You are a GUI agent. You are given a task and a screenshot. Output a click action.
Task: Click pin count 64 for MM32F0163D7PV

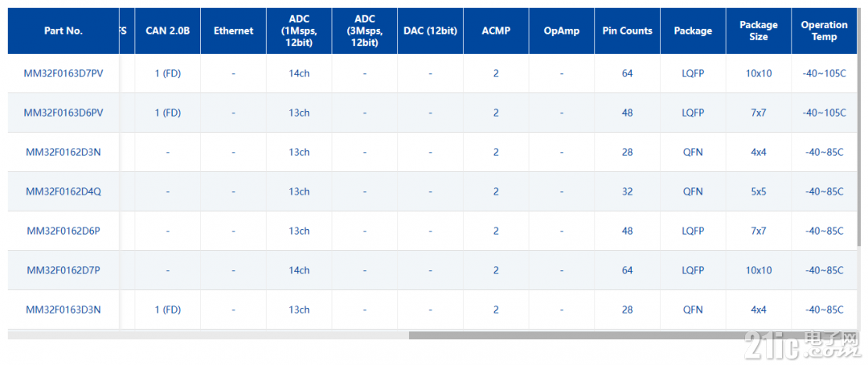627,73
